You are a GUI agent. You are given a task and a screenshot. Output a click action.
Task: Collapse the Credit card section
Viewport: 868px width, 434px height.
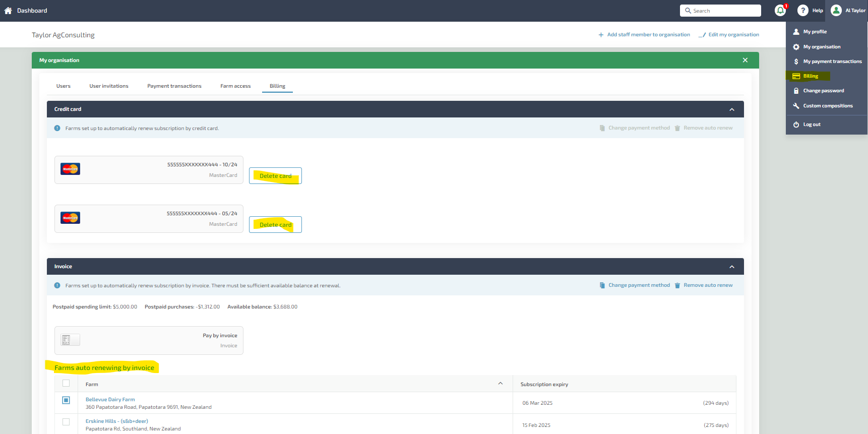pyautogui.click(x=731, y=109)
